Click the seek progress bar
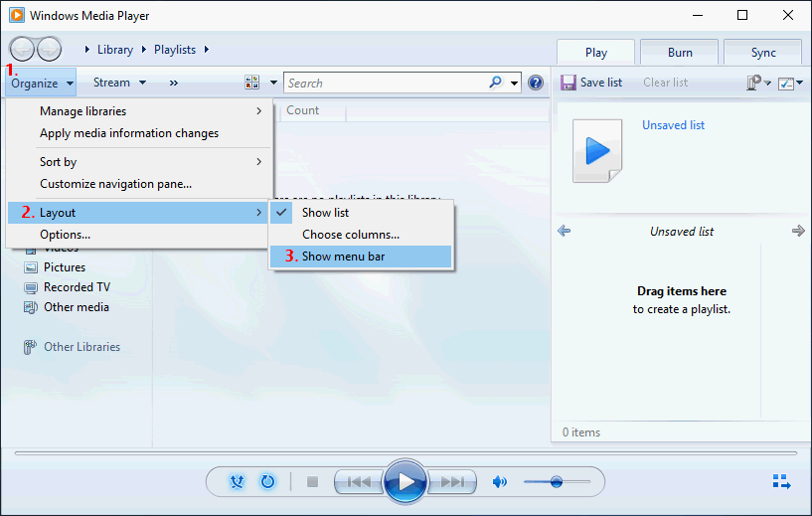 tap(406, 452)
